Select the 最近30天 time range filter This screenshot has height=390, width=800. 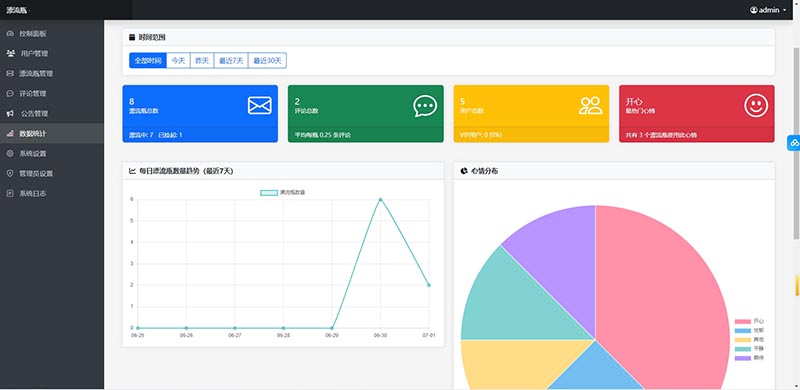(x=267, y=60)
